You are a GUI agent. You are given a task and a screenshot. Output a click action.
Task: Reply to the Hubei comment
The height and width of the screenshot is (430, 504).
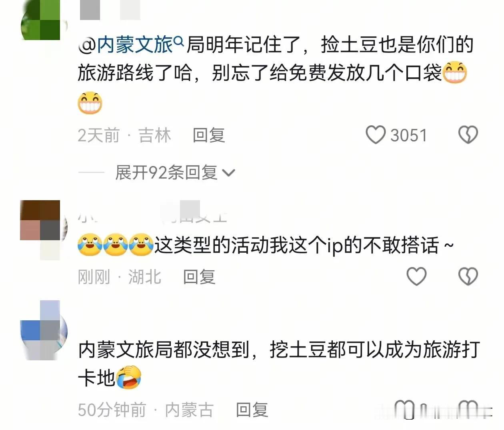coord(199,277)
